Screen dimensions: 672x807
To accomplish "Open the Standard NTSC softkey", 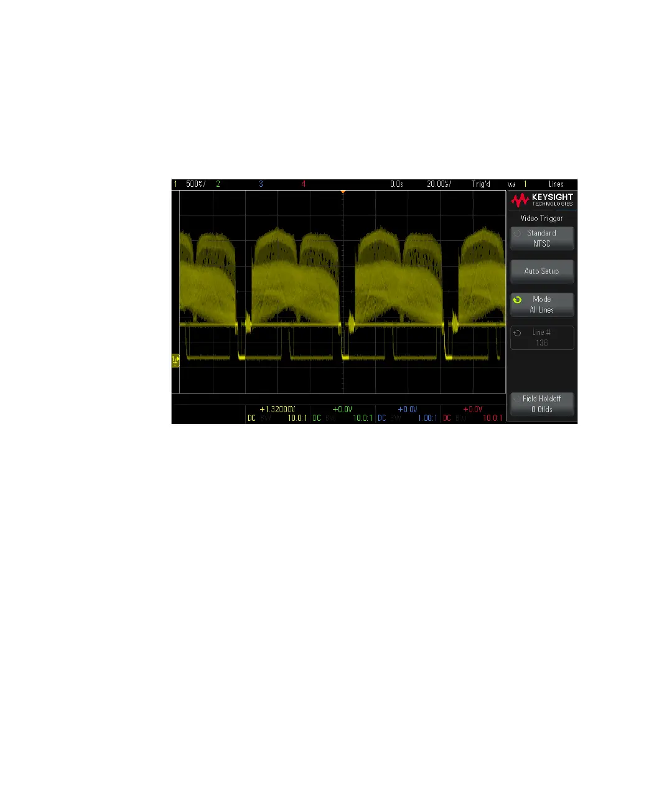I will 542,238.
